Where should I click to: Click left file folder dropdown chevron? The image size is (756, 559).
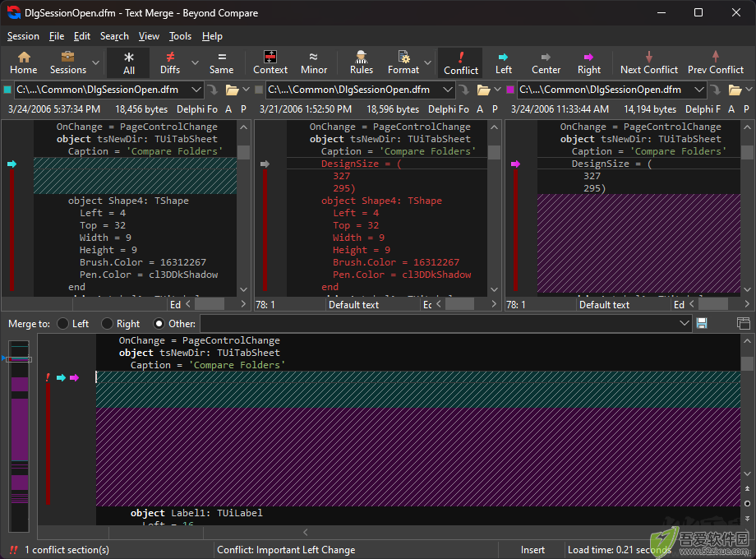click(x=246, y=90)
